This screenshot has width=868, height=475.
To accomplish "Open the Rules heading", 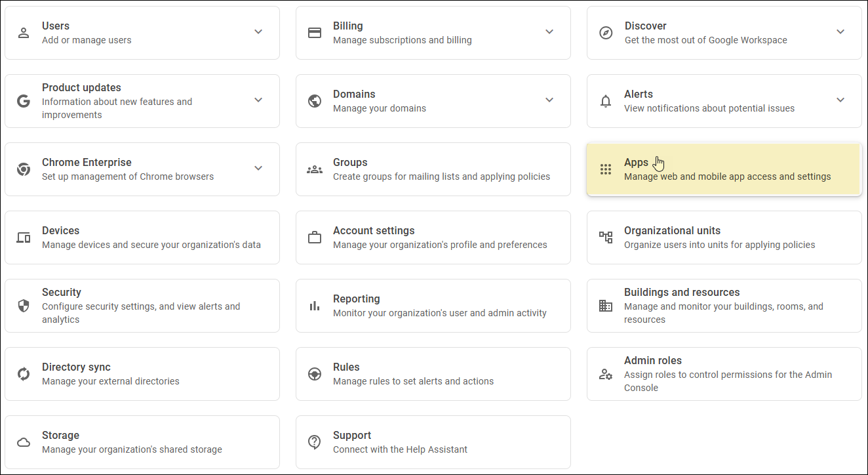I will pyautogui.click(x=346, y=367).
